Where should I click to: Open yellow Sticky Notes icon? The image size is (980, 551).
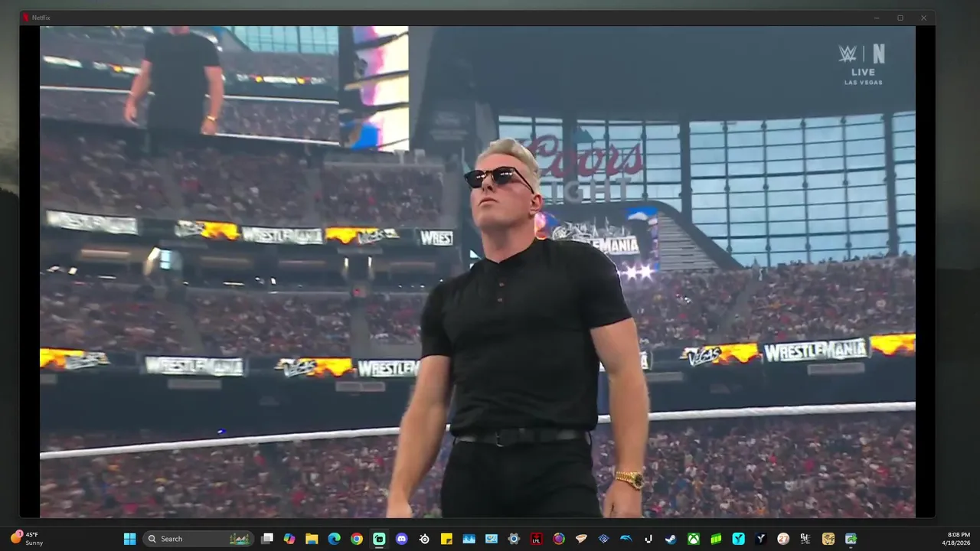point(446,539)
